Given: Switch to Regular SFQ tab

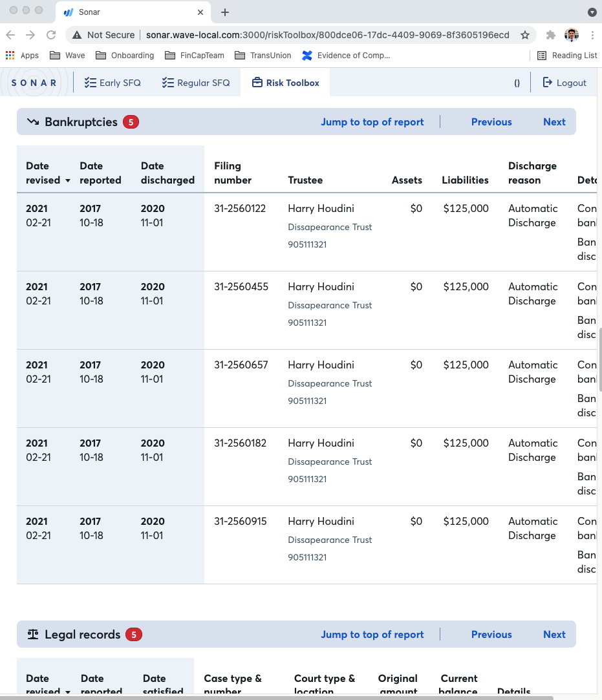Looking at the screenshot, I should 196,83.
